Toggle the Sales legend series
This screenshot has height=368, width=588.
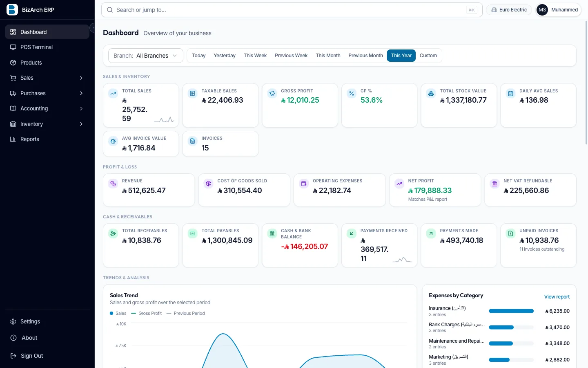point(118,313)
